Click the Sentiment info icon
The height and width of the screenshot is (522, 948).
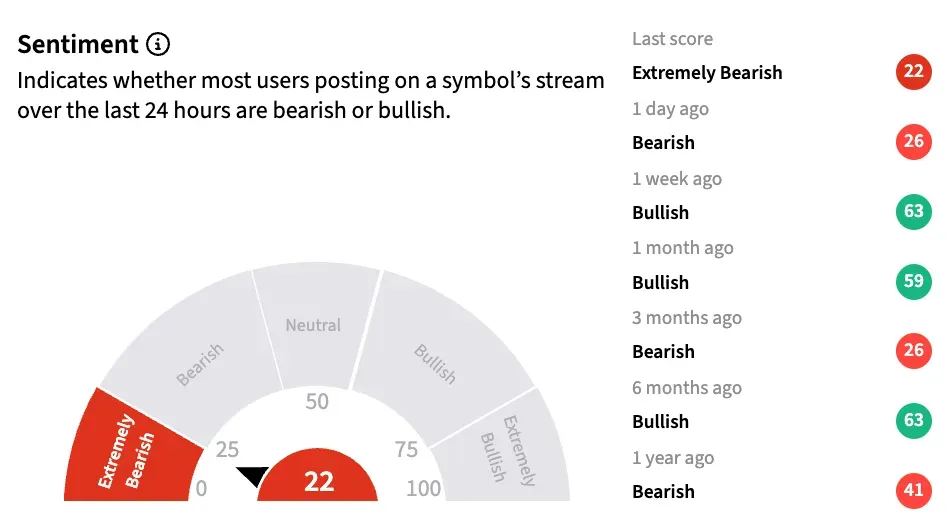point(158,44)
